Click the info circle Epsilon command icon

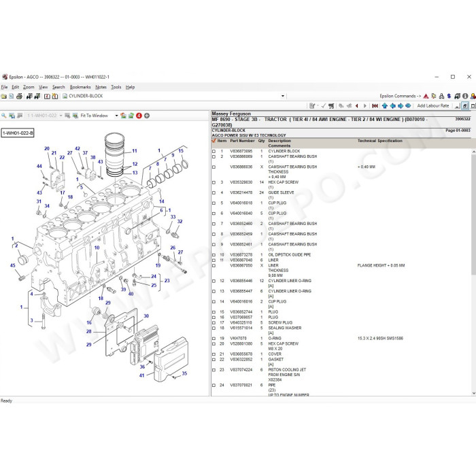click(x=465, y=96)
